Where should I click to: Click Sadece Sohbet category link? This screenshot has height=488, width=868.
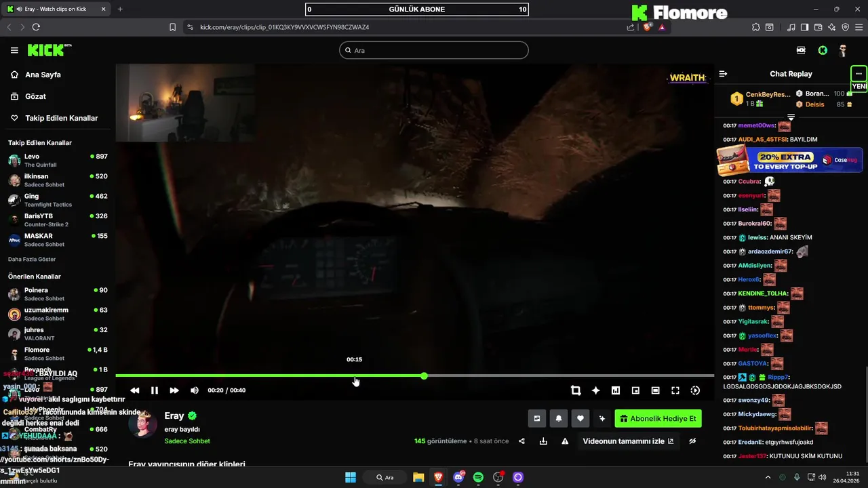coord(187,441)
